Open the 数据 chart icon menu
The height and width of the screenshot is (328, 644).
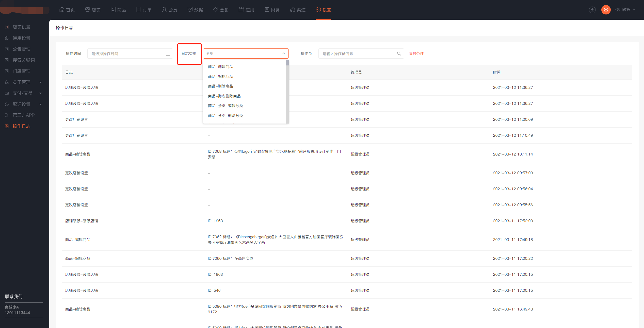pyautogui.click(x=190, y=10)
